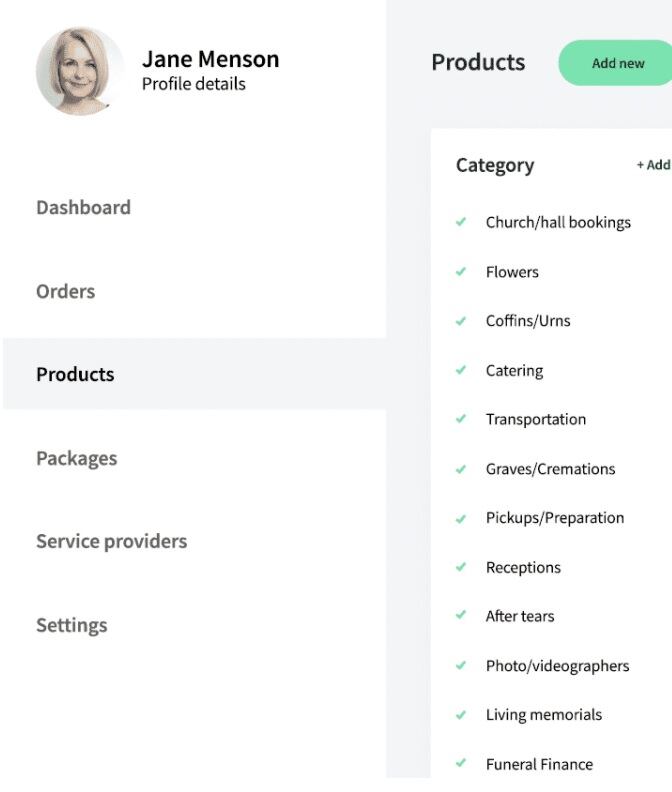Click the checkmark icon beside Receptions
672x792 pixels.
pos(461,567)
